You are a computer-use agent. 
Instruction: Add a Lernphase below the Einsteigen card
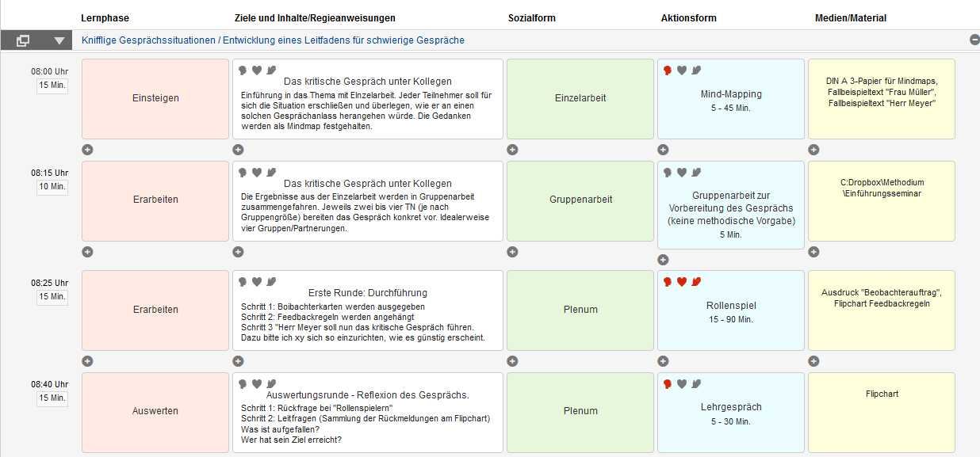click(x=87, y=149)
